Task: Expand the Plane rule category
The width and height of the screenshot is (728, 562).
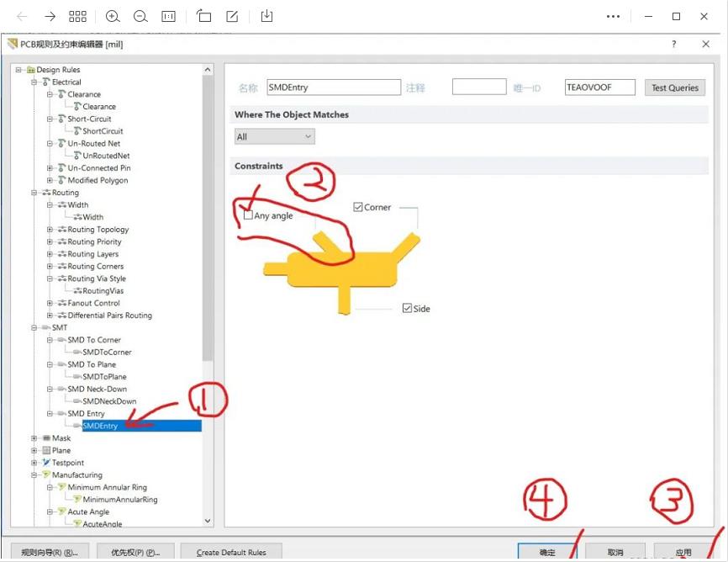Action: (x=34, y=451)
